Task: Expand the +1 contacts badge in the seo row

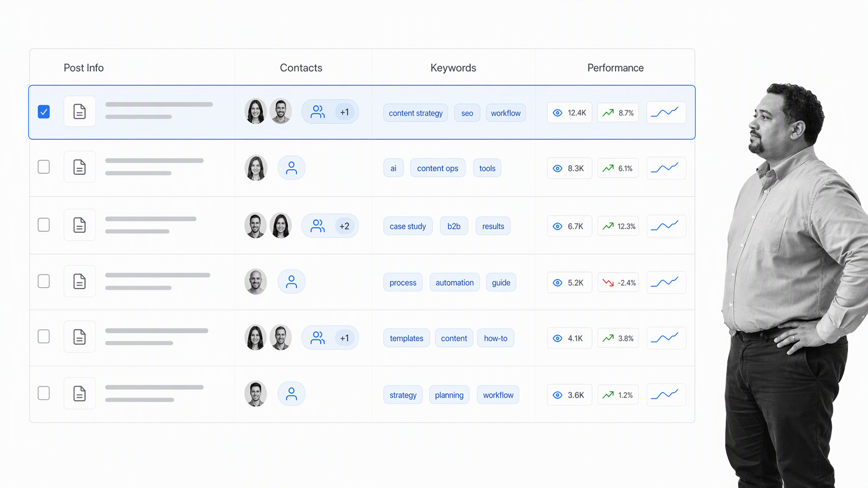Action: coord(344,112)
